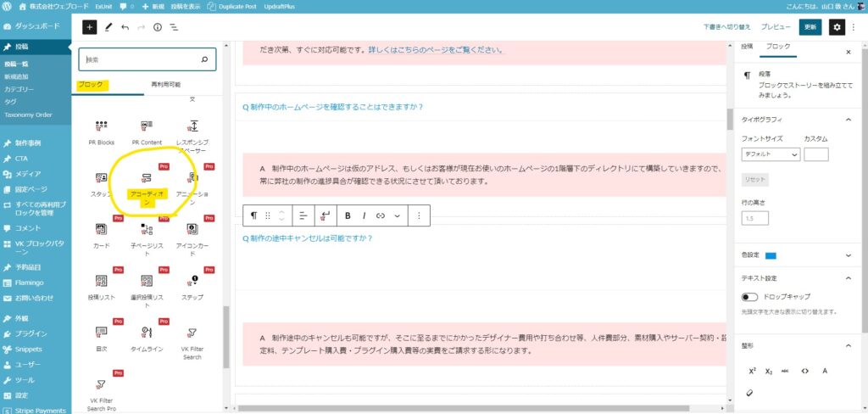The height and width of the screenshot is (414, 868).
Task: Click the block drag handle
Action: point(268,215)
